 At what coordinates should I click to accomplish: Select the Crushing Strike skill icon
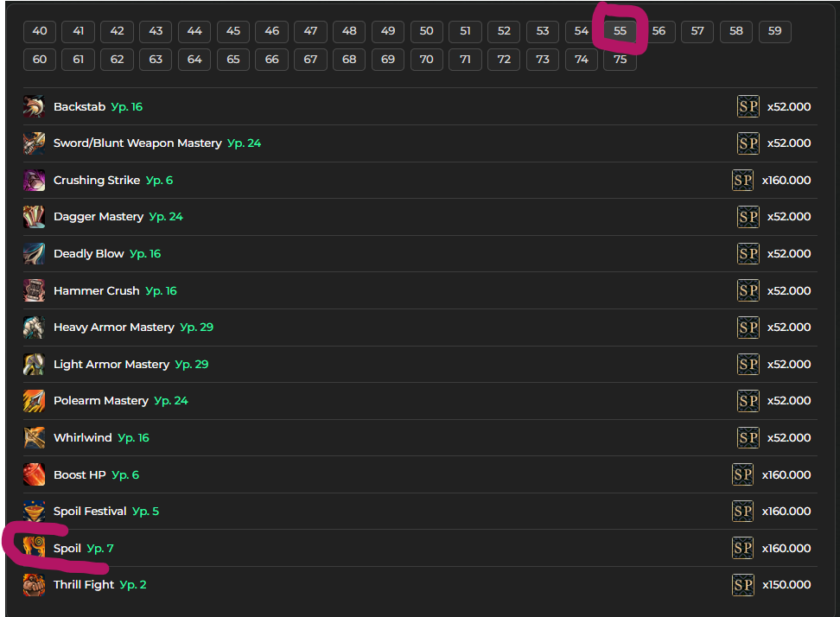(x=34, y=180)
